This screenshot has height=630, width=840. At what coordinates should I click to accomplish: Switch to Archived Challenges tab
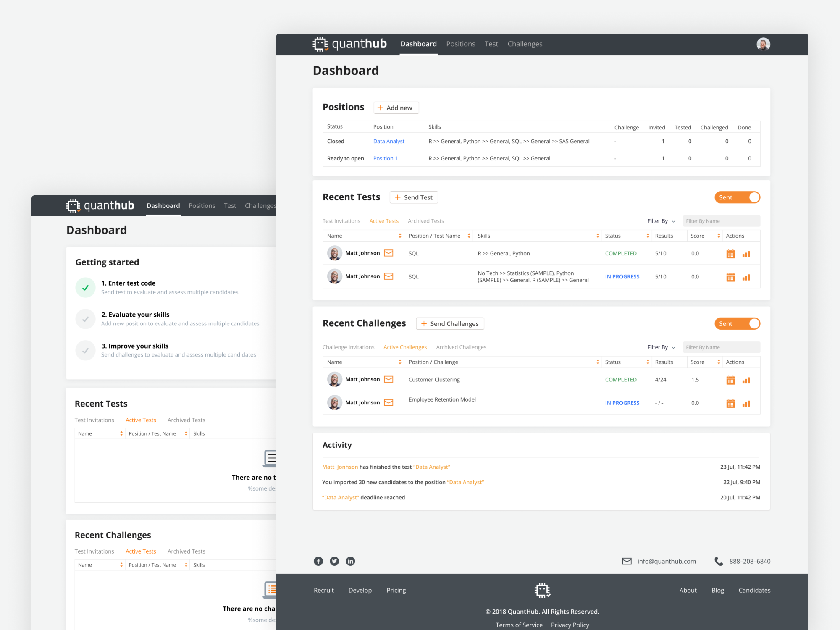pos(461,347)
